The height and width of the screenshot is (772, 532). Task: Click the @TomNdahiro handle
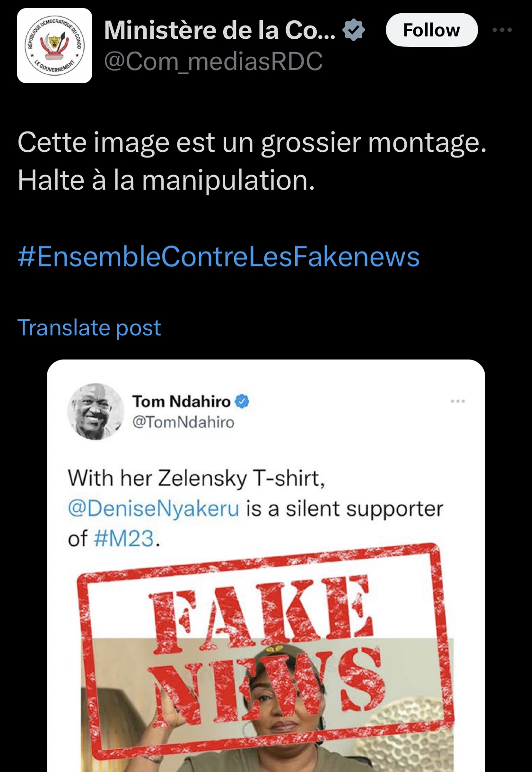point(183,422)
